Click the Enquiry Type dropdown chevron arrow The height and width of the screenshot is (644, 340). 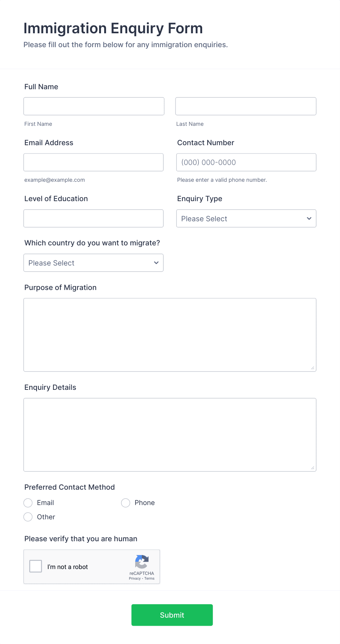(x=309, y=218)
